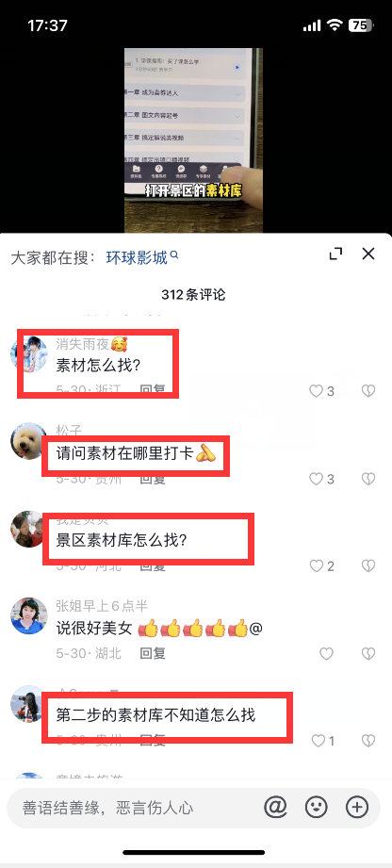The height and width of the screenshot is (868, 392).
Task: Dislike 张姐早上6点半's comment
Action: [x=368, y=654]
